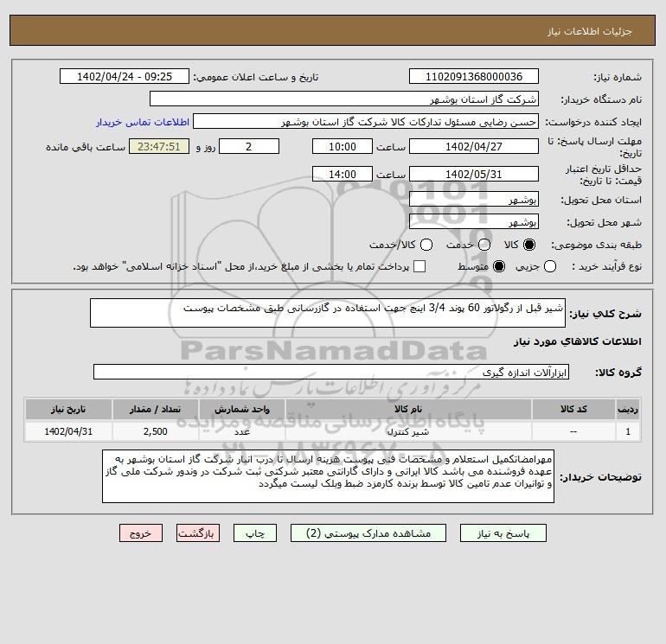Open مشاهده مدارک پیوستی (2) button
The width and height of the screenshot is (666, 644).
[x=368, y=533]
